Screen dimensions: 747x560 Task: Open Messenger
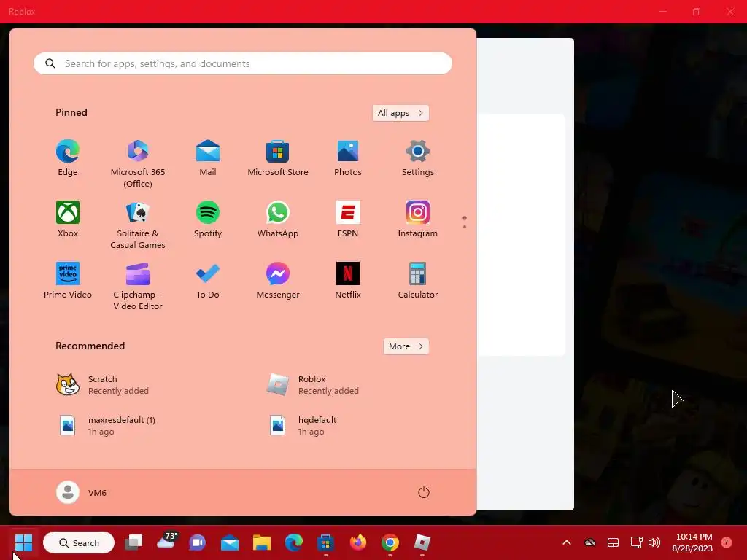coord(278,281)
